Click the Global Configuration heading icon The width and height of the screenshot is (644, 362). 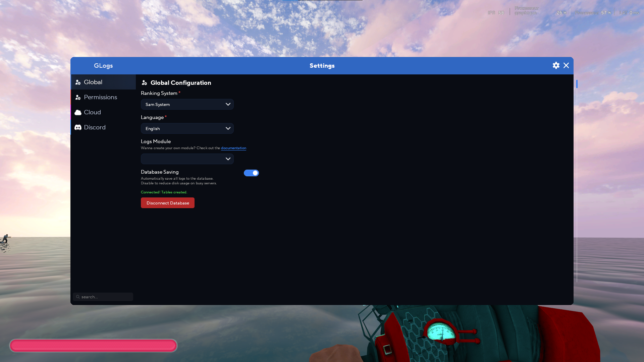coord(144,83)
